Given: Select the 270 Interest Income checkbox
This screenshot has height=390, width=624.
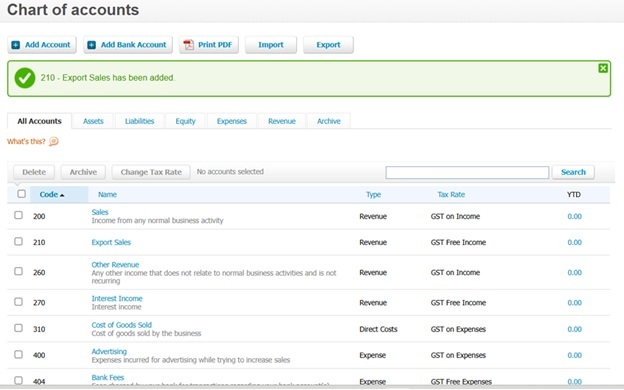Looking at the screenshot, I should (x=18, y=302).
